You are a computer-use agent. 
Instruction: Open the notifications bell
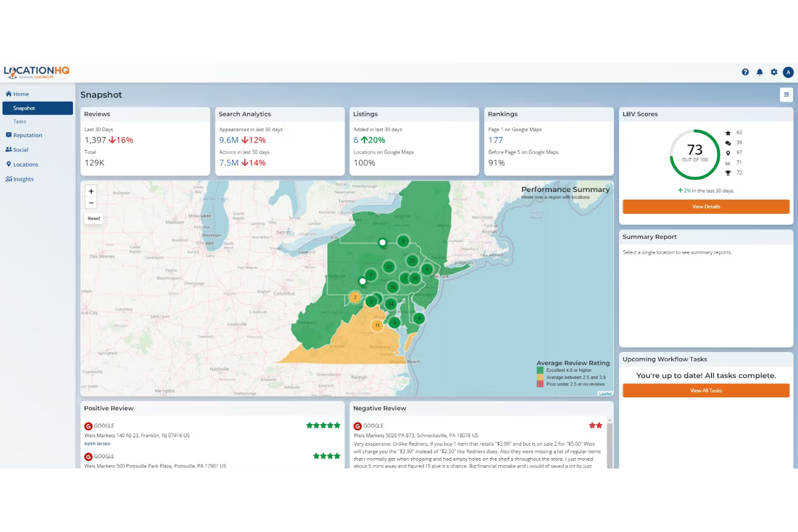pos(760,72)
